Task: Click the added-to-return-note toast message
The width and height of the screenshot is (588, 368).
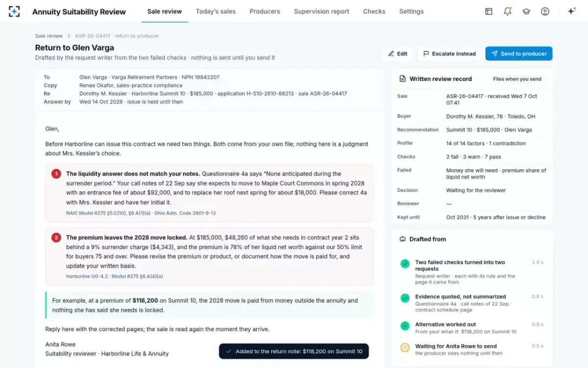Action: pos(294,351)
